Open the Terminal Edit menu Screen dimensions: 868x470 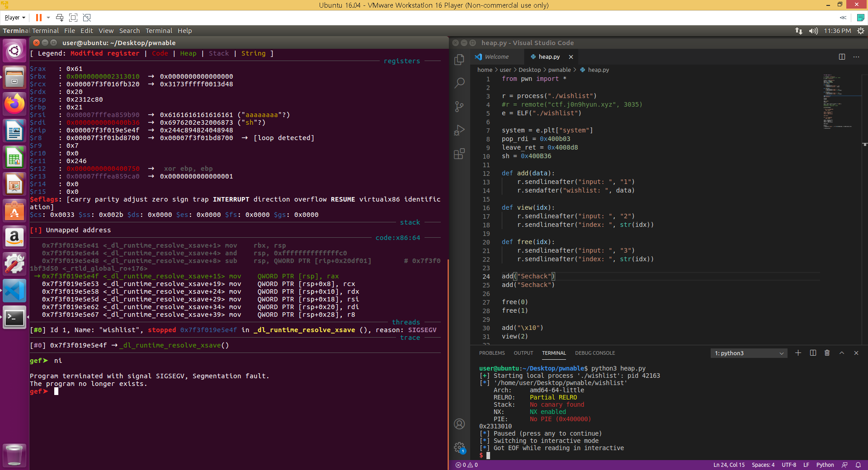87,31
